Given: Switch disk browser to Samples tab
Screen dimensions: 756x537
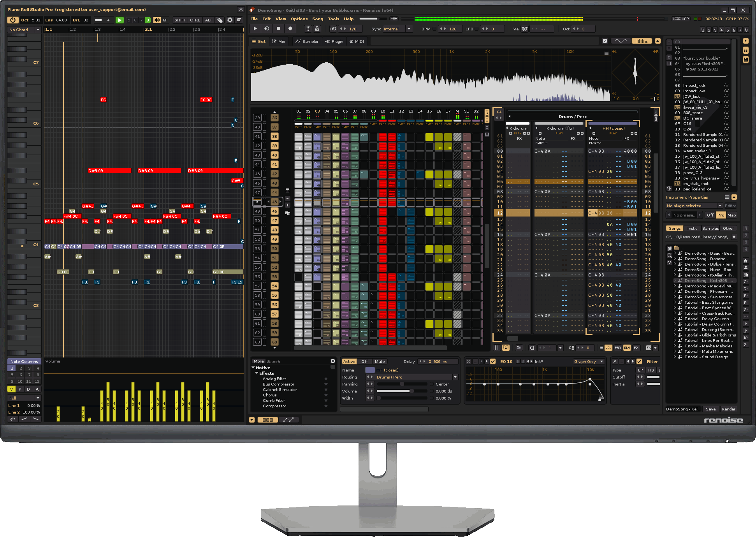Looking at the screenshot, I should pyautogui.click(x=710, y=229).
